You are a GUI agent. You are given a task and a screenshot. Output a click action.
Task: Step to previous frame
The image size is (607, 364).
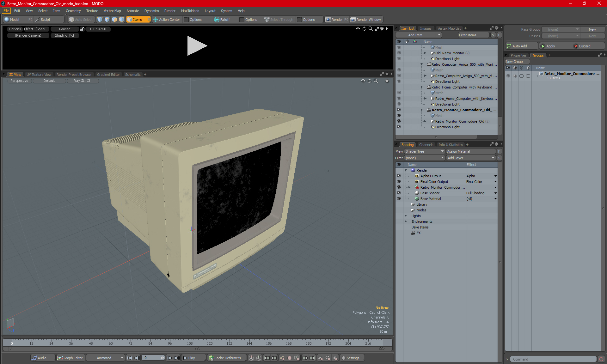[x=137, y=358]
